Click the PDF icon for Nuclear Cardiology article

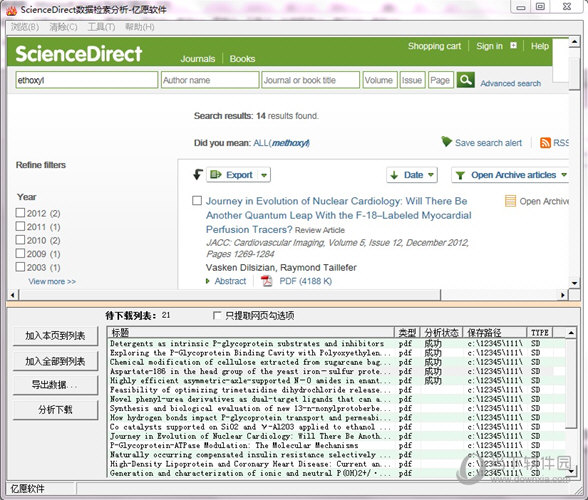(266, 281)
